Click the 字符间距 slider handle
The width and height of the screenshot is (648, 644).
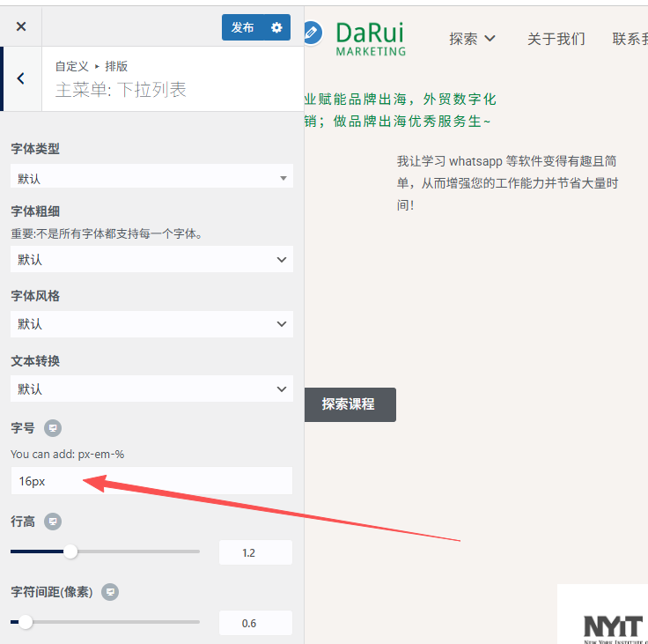pyautogui.click(x=26, y=623)
